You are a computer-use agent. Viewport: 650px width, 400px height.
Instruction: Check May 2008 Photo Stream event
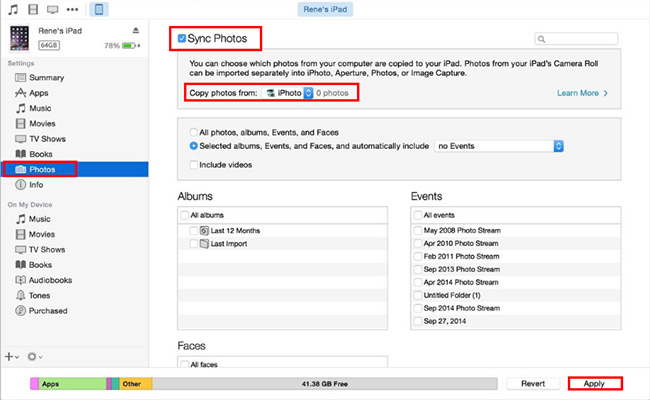[418, 230]
